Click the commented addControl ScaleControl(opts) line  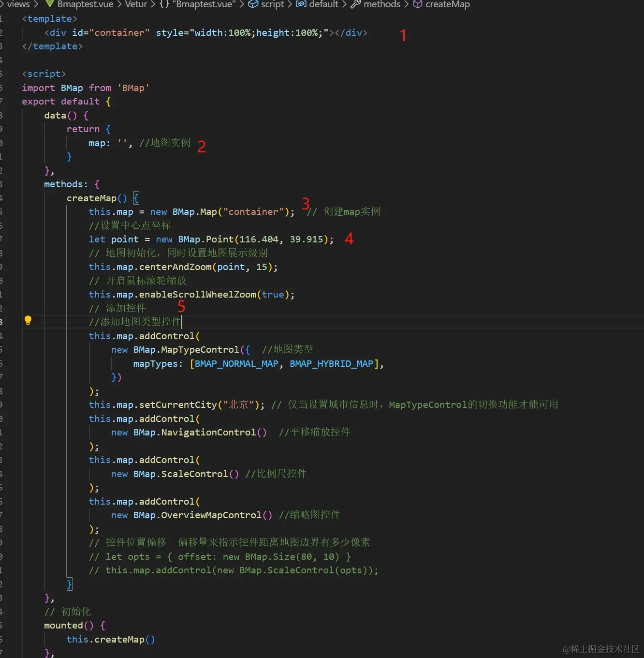pos(234,570)
